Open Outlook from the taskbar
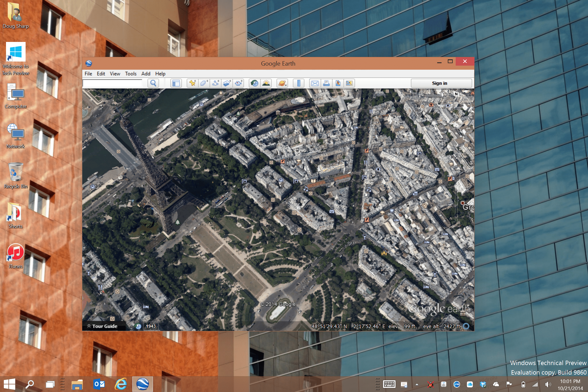This screenshot has width=588, height=392. [99, 384]
